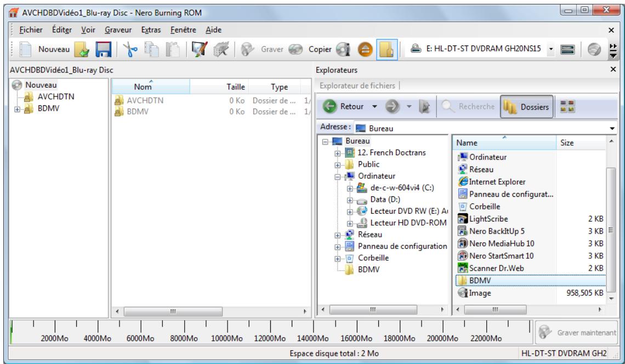Select Lecteur HD DVD-ROM in the tree
Viewport: 625px width, 364px height.
tap(408, 223)
